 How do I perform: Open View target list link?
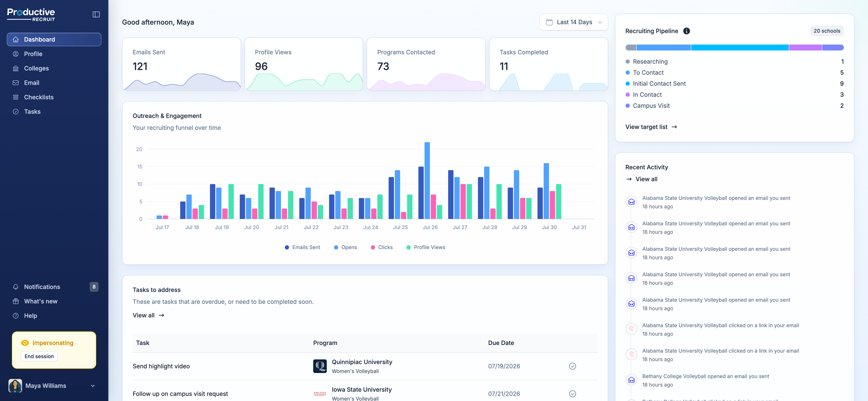click(651, 127)
